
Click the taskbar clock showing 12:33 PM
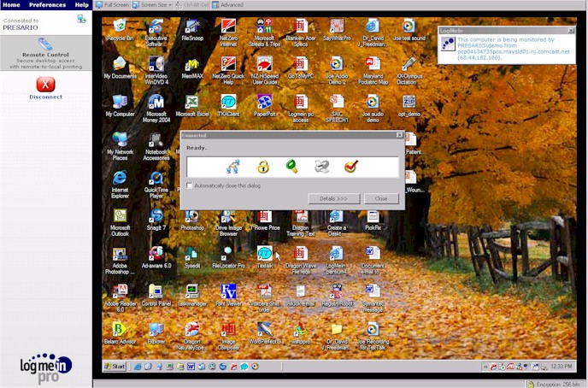click(562, 367)
